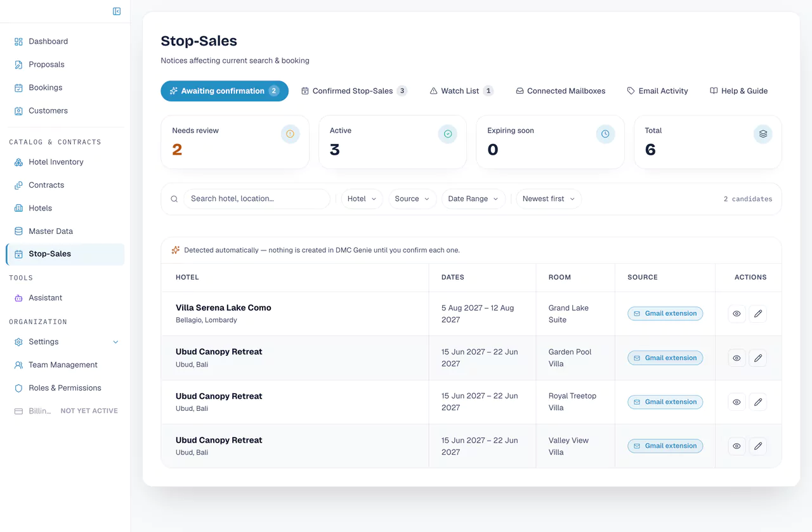Click the Hotels sidebar item
The image size is (812, 532).
coord(65,208)
